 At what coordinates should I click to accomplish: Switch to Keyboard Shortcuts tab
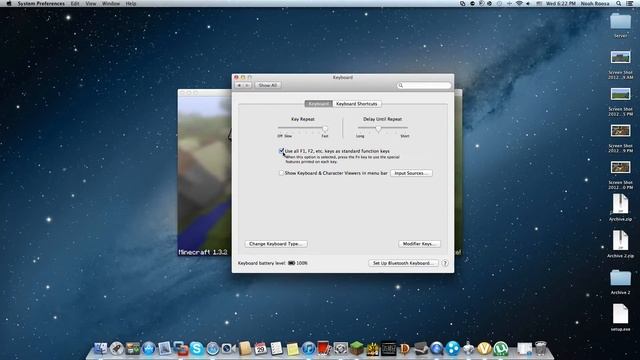click(x=357, y=104)
